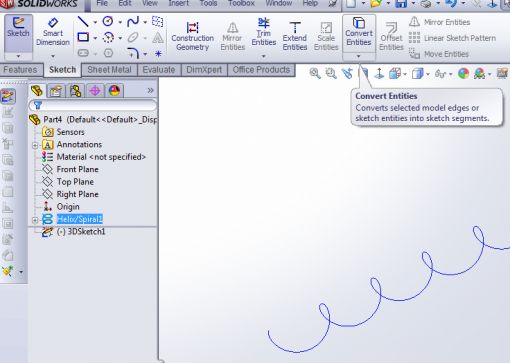Click the Convert Entities icon
Screen dimensions: 510x363
coord(359,23)
